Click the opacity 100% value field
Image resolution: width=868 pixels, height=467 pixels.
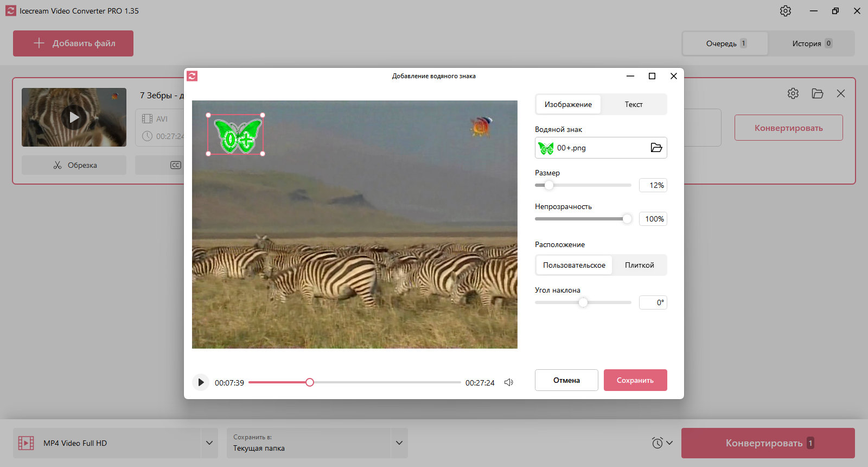point(653,219)
